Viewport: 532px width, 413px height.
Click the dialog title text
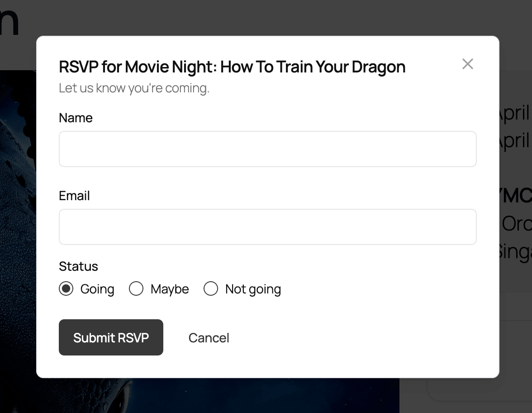coord(232,67)
